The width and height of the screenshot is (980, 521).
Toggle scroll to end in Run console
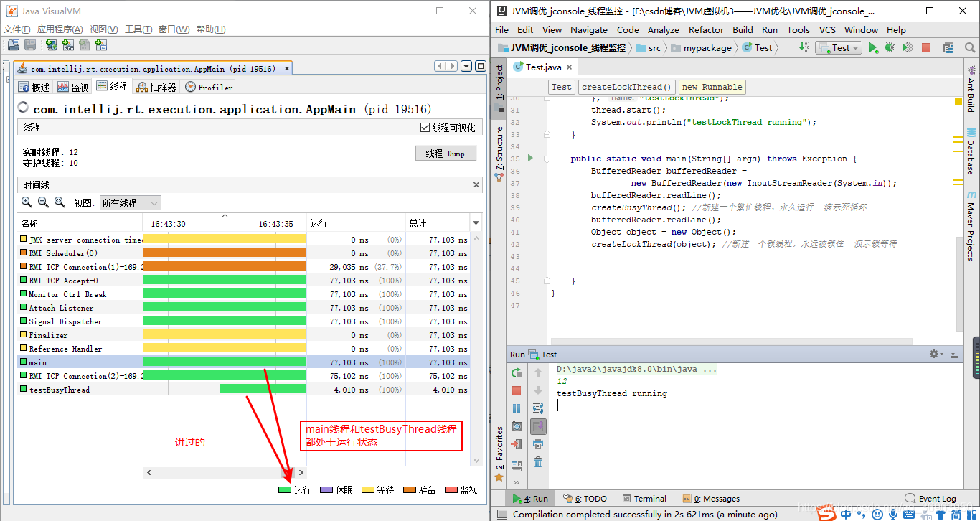(538, 426)
